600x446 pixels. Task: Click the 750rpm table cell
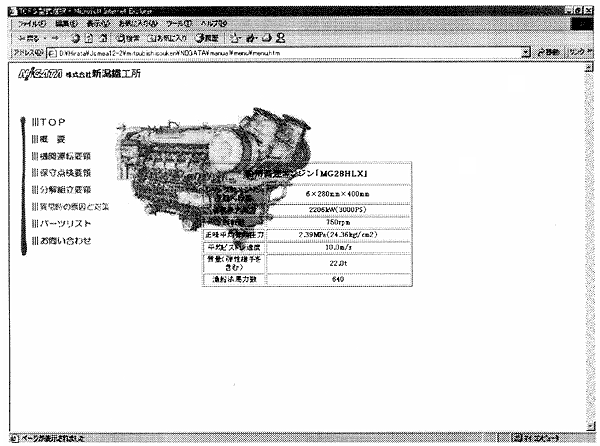point(338,222)
